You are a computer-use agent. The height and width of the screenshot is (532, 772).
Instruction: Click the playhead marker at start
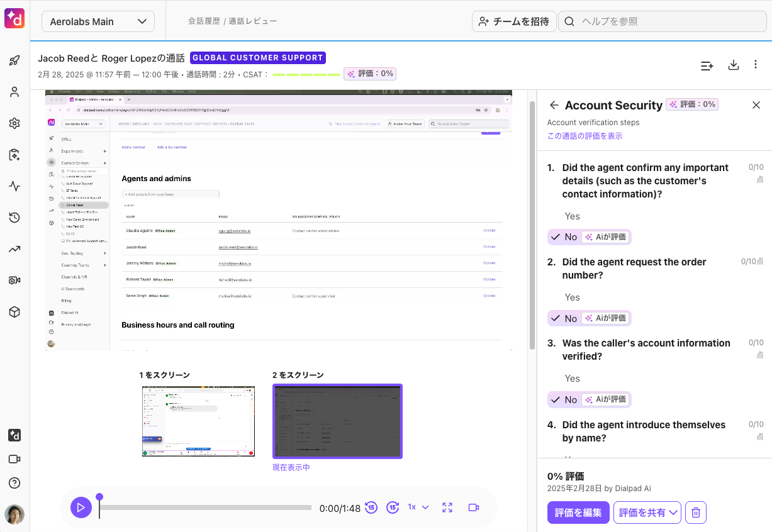point(99,497)
